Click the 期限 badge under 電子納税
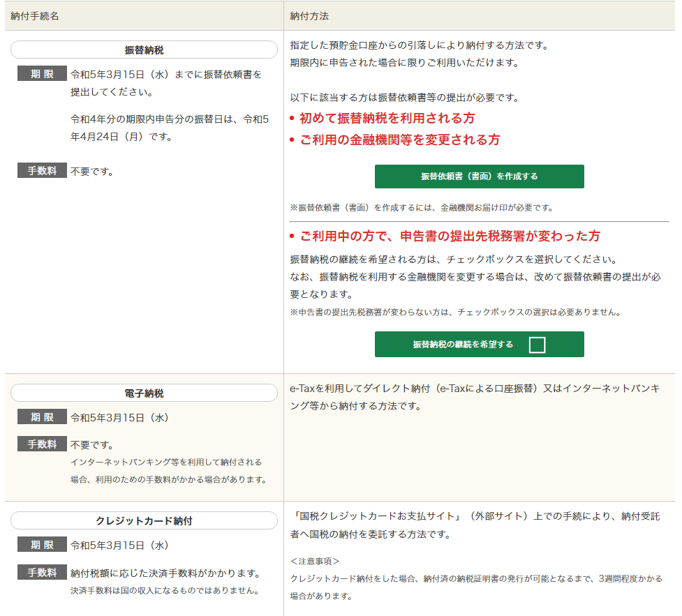The width and height of the screenshot is (682, 616). 42,417
